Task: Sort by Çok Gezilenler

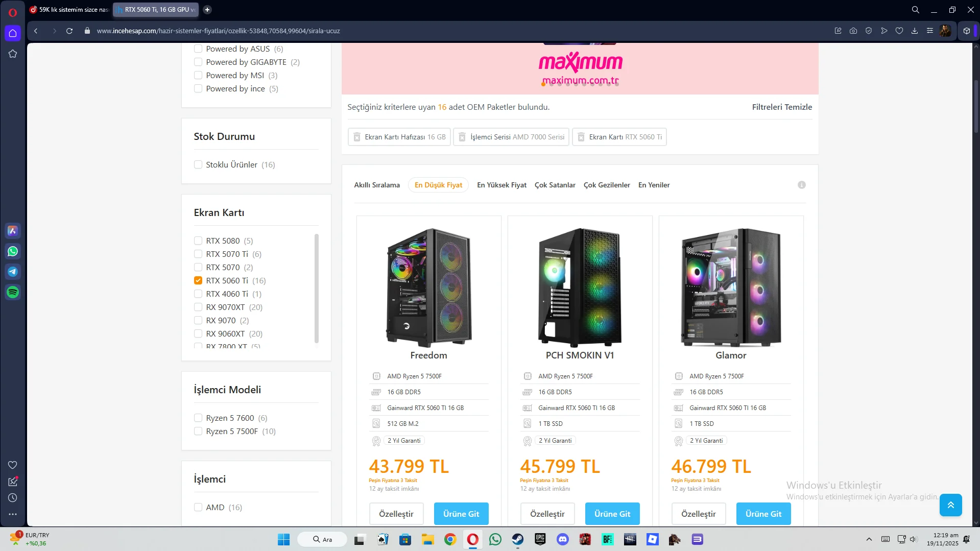Action: pos(607,185)
